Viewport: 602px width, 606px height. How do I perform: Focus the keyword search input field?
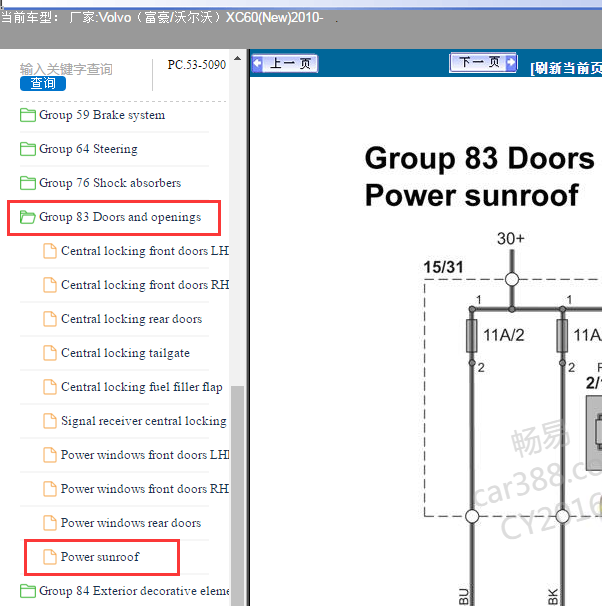click(66, 69)
